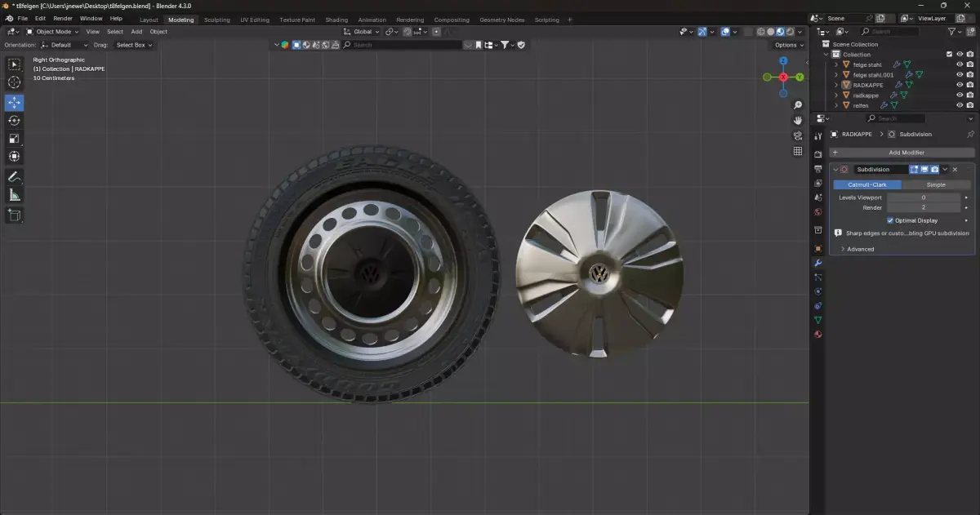Open the Render properties tab

(817, 154)
